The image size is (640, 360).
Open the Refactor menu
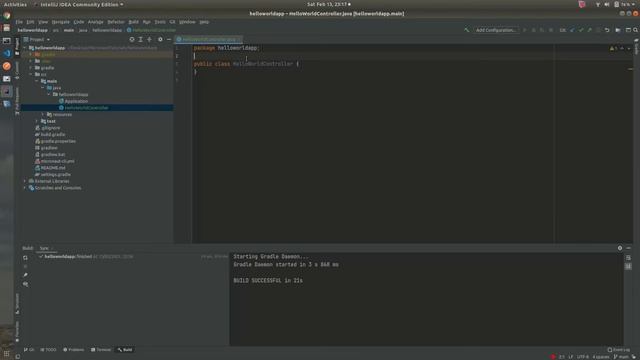click(x=116, y=22)
